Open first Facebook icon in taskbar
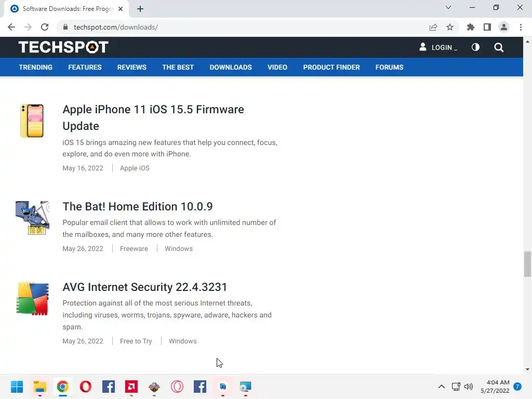Screen dimensions: 532x399 click(108, 387)
